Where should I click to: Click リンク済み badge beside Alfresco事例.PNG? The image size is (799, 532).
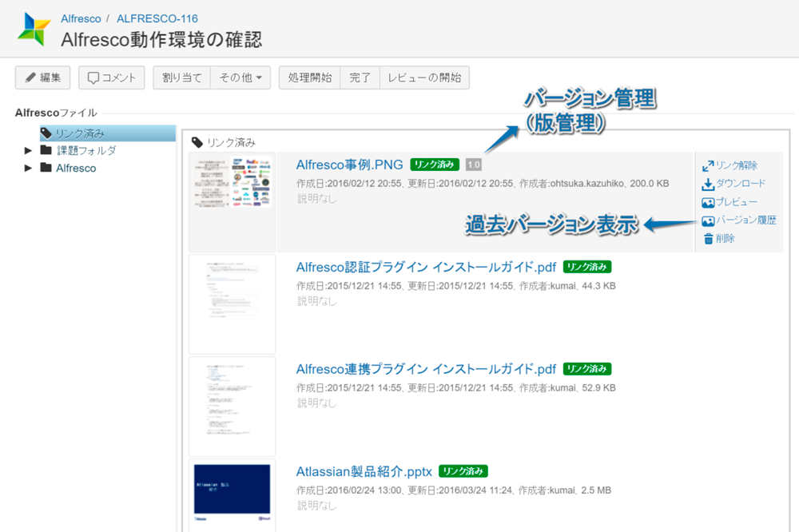tap(435, 165)
